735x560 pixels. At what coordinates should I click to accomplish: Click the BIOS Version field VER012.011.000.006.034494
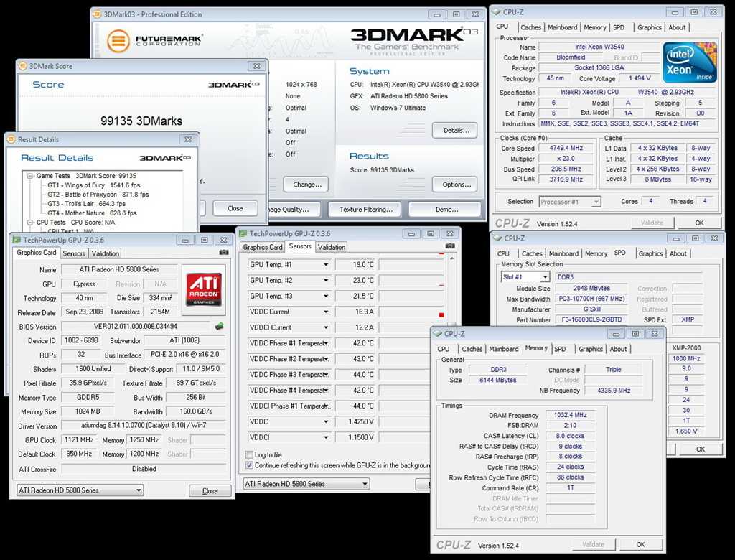click(136, 327)
